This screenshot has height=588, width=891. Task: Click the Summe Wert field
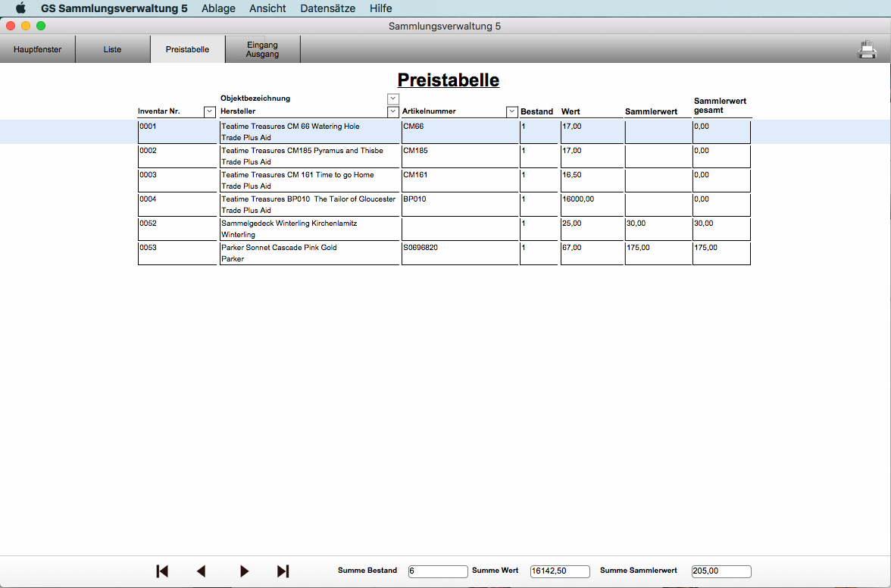(559, 571)
